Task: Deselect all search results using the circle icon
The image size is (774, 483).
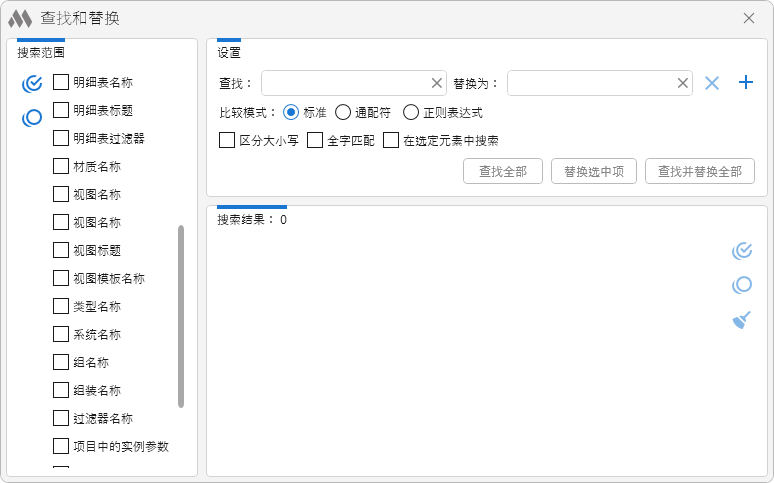Action: pyautogui.click(x=741, y=285)
